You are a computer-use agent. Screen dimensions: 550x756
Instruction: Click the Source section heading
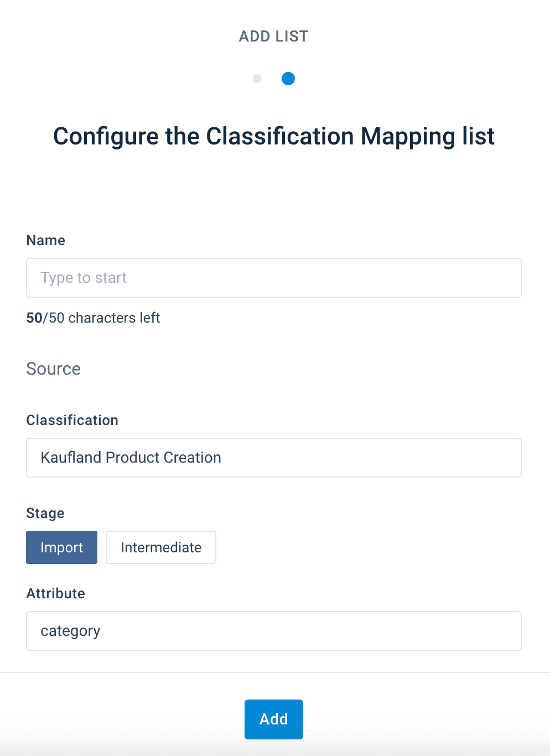(54, 369)
